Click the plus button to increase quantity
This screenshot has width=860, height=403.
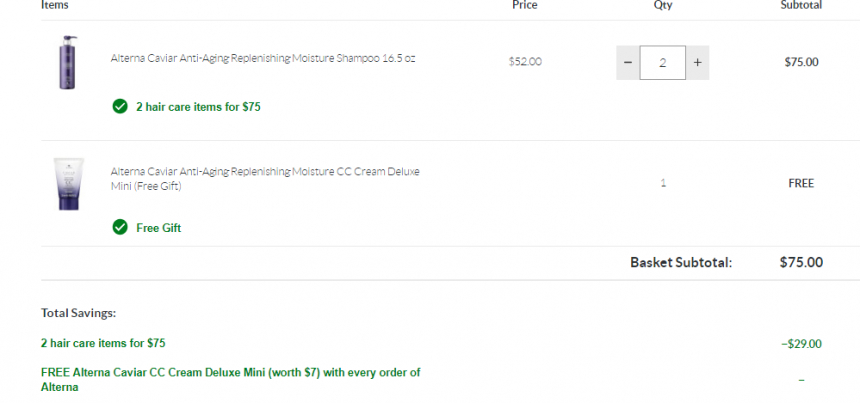[697, 63]
